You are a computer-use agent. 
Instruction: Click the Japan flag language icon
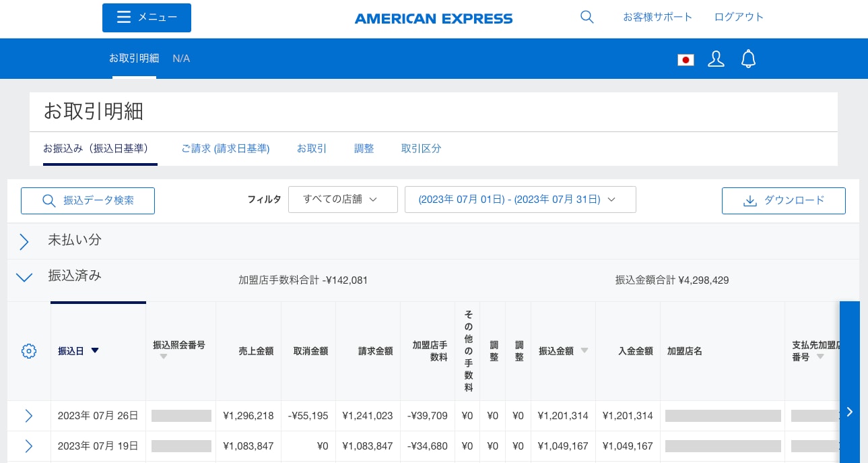point(686,60)
